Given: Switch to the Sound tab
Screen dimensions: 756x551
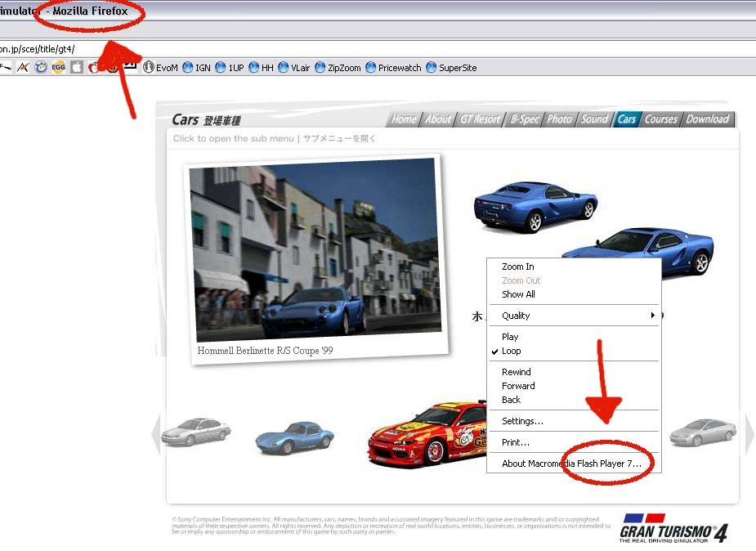Looking at the screenshot, I should 594,119.
